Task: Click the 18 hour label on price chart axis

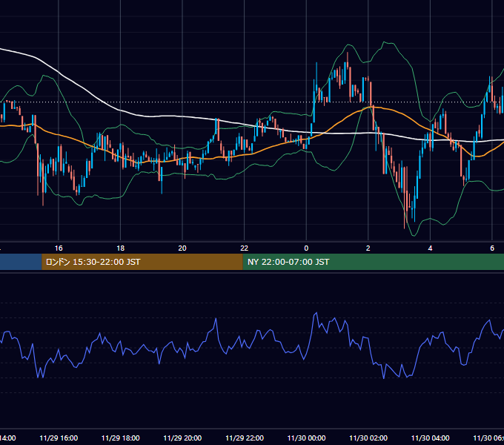Action: click(x=120, y=248)
